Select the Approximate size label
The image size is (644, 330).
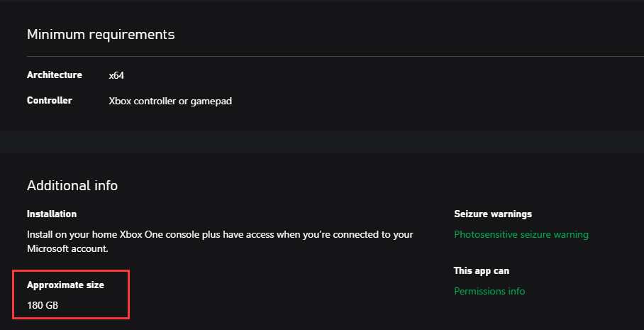tap(65, 285)
